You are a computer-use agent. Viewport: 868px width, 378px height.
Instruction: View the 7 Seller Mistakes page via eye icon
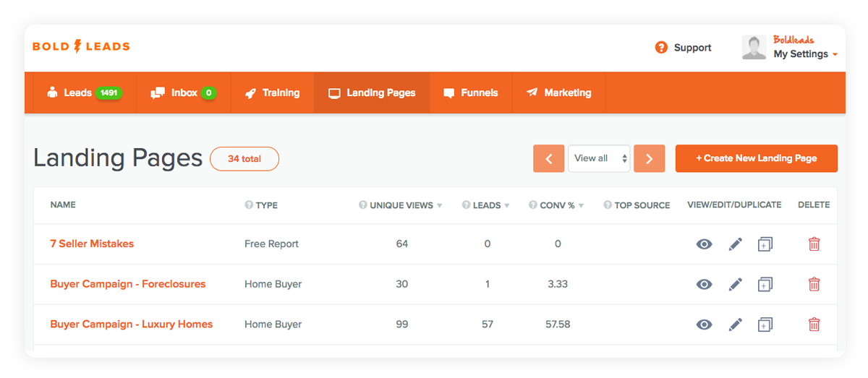click(704, 244)
